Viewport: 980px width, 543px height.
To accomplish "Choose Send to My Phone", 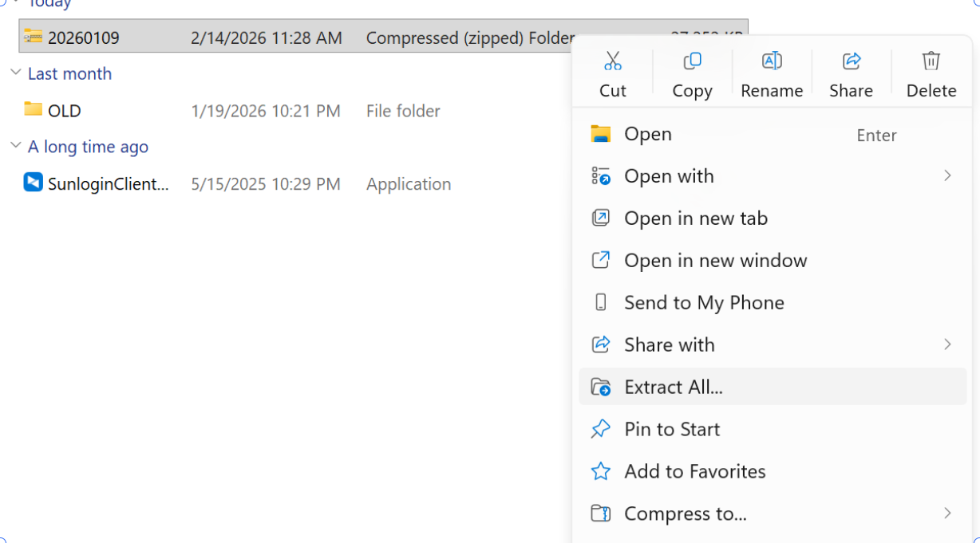I will click(x=703, y=303).
